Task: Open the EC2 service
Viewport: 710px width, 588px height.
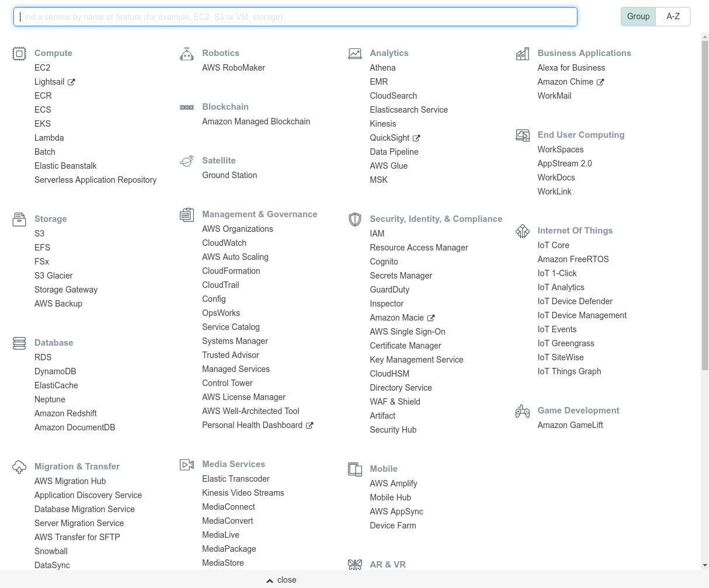Action: (43, 68)
